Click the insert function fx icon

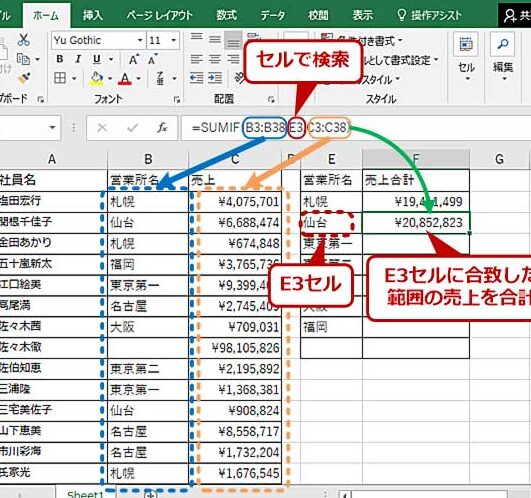(162, 128)
